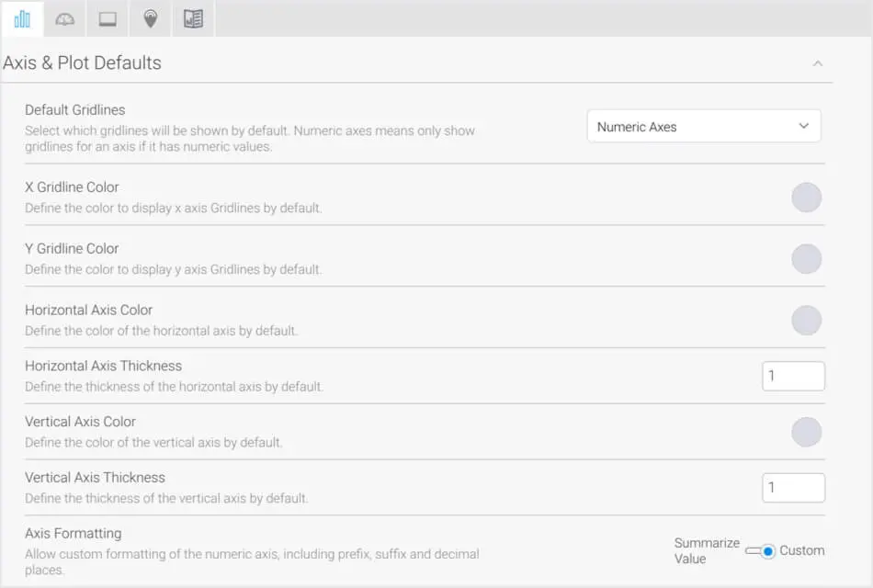Choose the Custom axis formatting label
873x588 pixels.
(801, 550)
